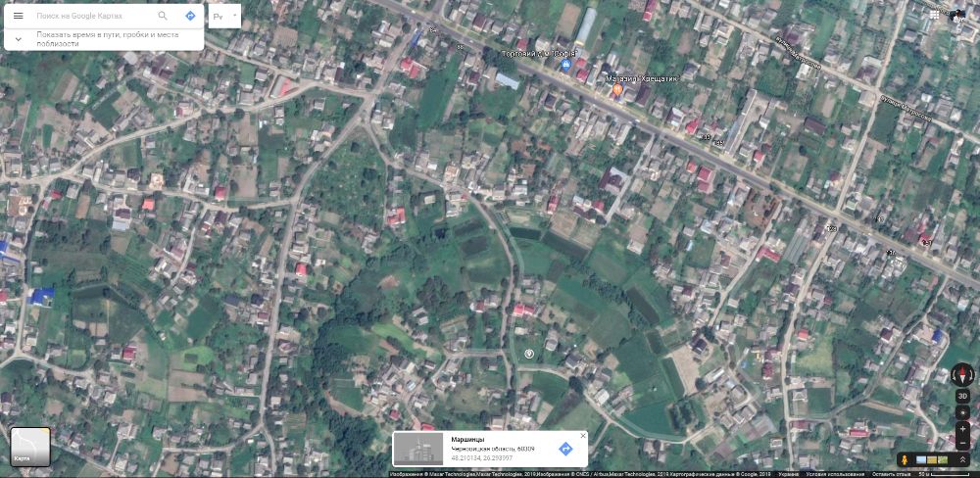Click the gray dropped pin marker
Viewport: 980px width, 478px height.
(x=529, y=355)
